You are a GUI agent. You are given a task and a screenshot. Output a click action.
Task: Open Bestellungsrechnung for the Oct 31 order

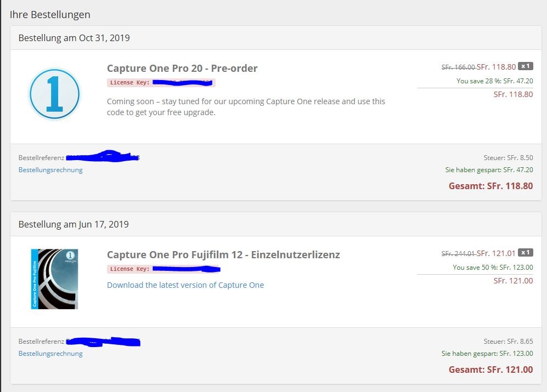pos(50,170)
